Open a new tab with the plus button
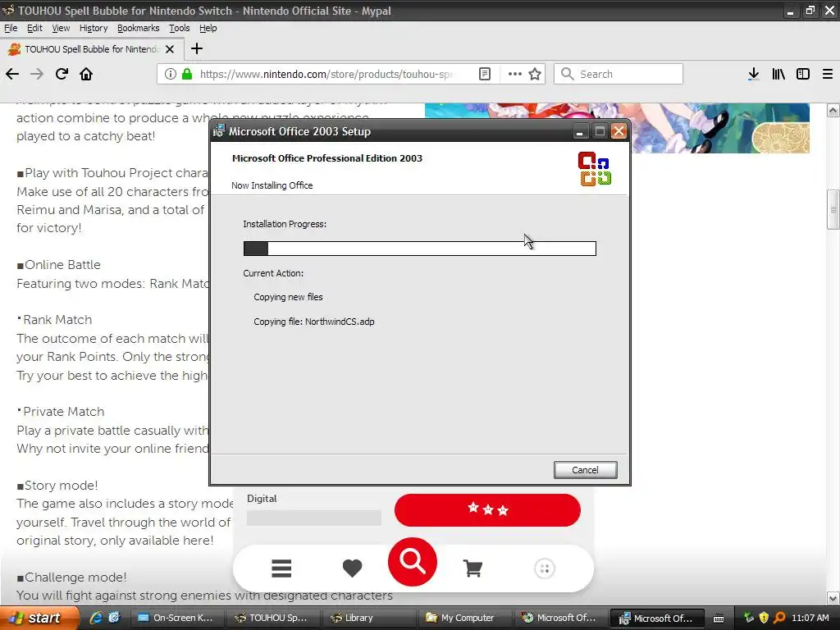Screen dimensions: 840x630 coord(197,48)
